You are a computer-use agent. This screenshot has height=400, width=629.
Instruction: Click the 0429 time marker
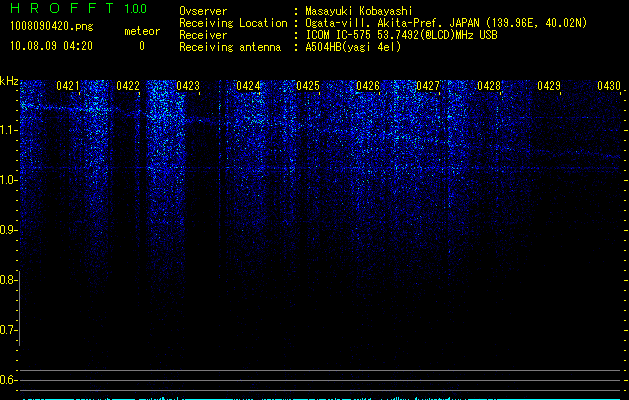coord(549,86)
